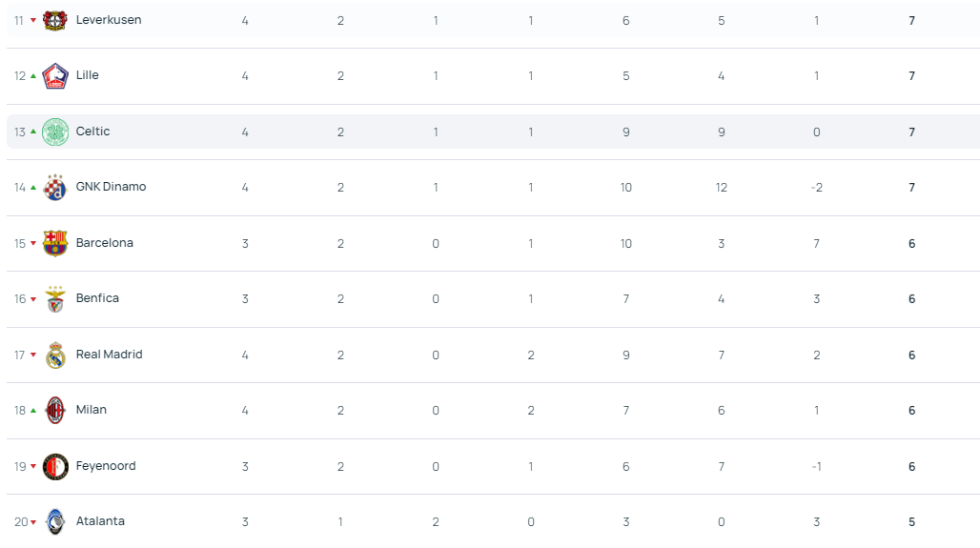Open the Lille team name link

88,75
